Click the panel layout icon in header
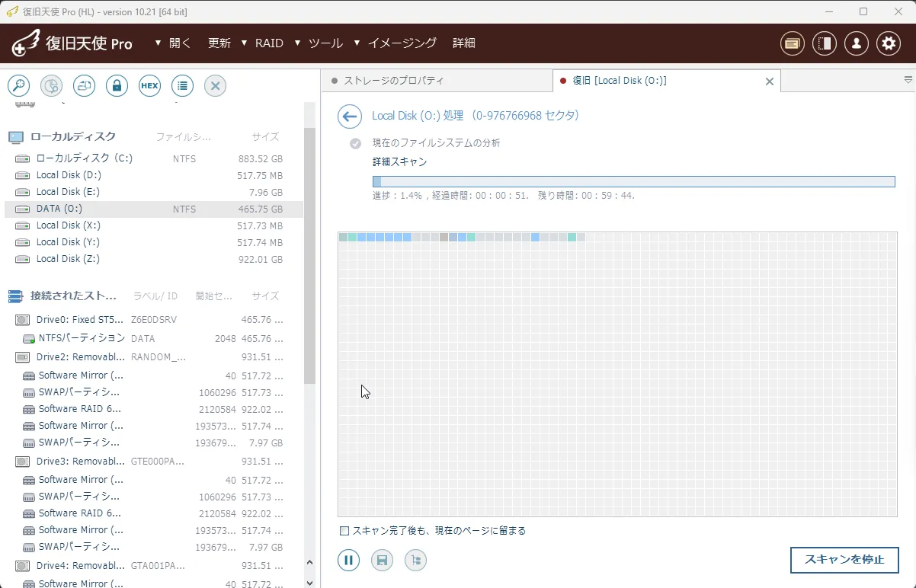Viewport: 916px width, 588px height. (825, 43)
